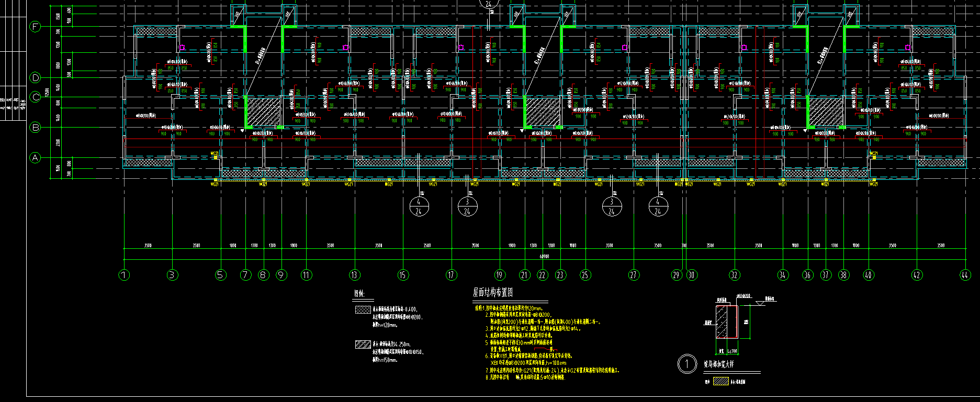Click grid axis bubble number 8
Viewport: 980px width, 402px height.
click(x=264, y=275)
